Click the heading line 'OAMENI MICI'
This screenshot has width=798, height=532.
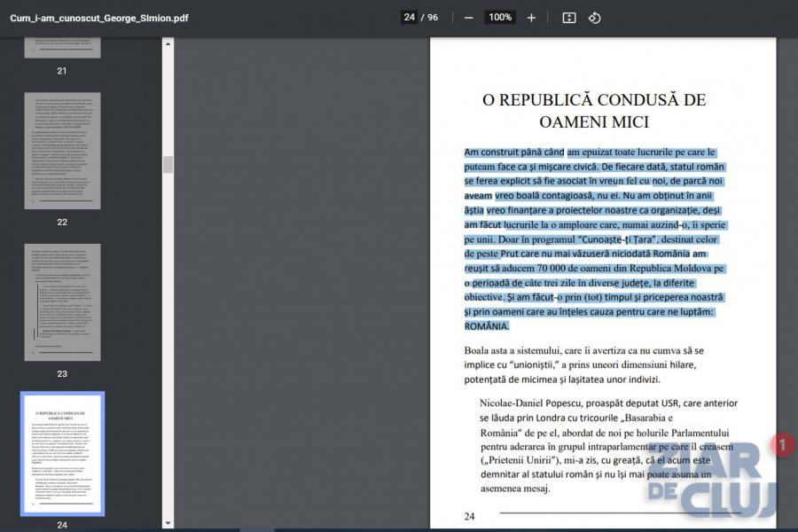594,122
